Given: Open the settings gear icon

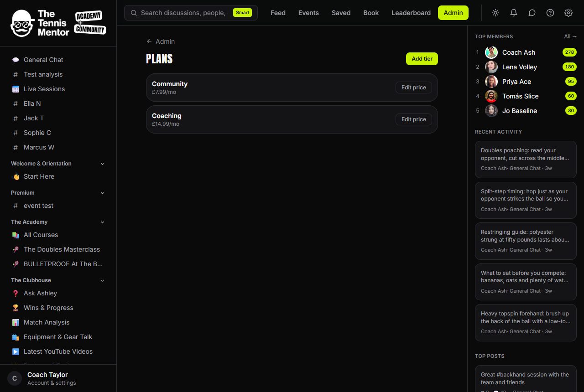Looking at the screenshot, I should [568, 13].
